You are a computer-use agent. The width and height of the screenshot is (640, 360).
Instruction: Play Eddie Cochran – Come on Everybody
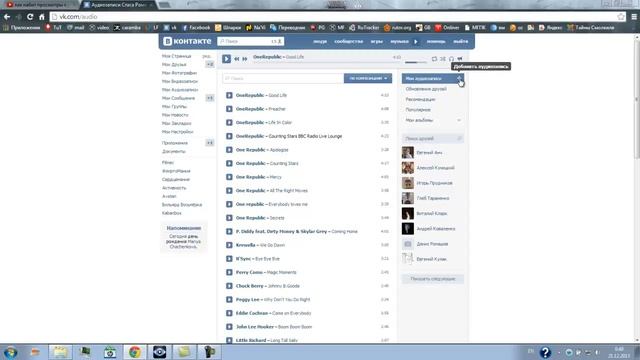(x=229, y=313)
